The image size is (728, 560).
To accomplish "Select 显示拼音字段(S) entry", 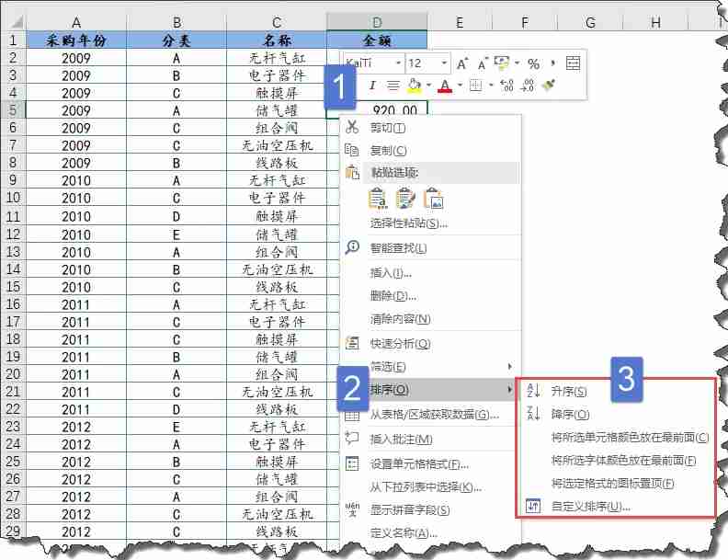I will 430,509.
